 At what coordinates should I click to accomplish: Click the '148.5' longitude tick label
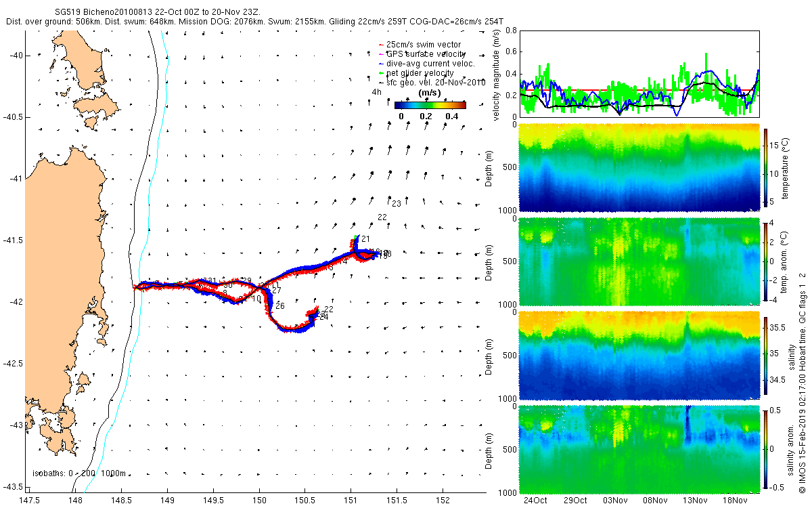pos(121,501)
